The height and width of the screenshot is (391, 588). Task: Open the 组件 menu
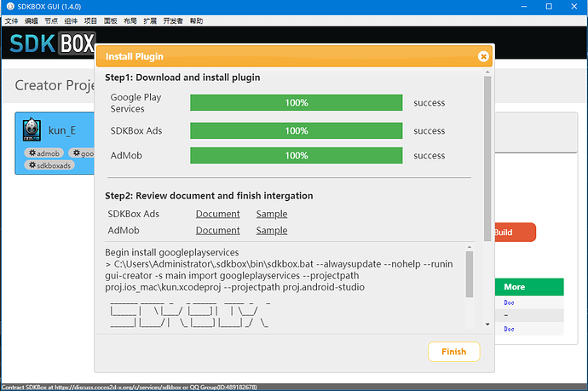click(71, 21)
